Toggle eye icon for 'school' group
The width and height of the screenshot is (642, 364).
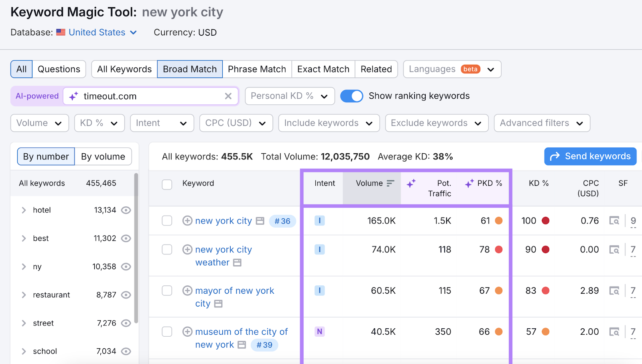(126, 352)
